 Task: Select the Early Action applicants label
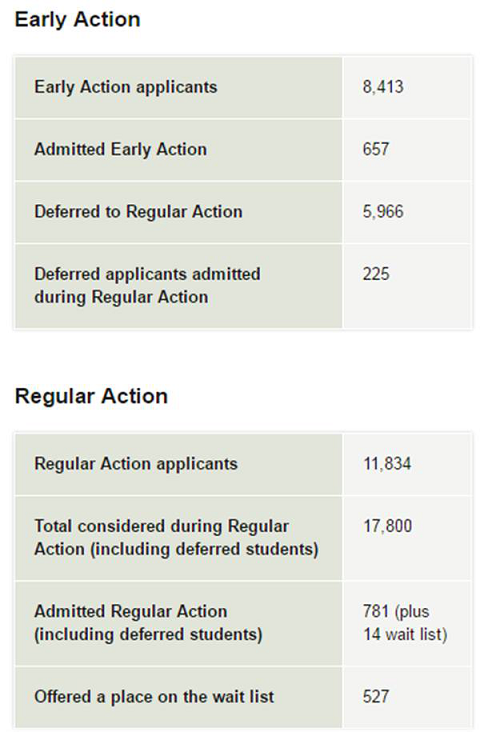(126, 87)
